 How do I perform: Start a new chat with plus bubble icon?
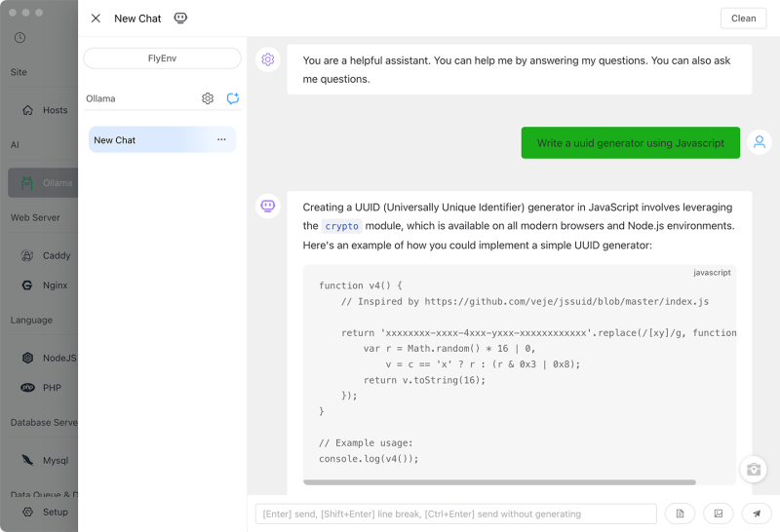233,98
